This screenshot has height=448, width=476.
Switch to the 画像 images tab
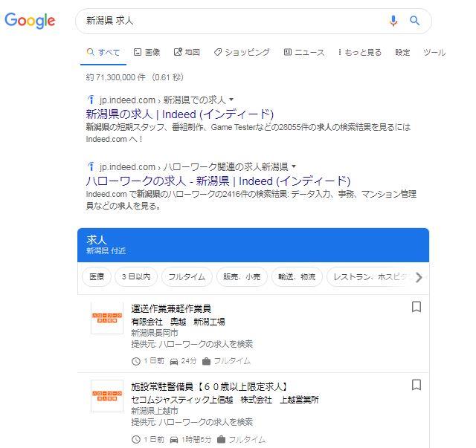(x=147, y=53)
